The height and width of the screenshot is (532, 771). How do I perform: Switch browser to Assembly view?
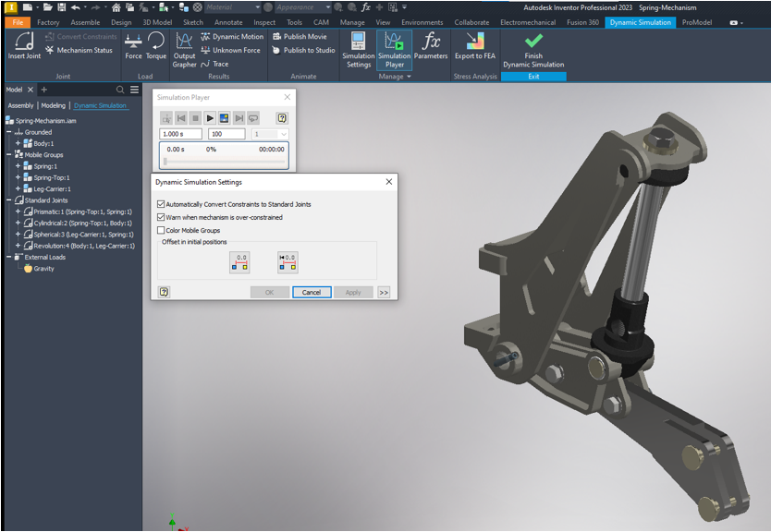[x=20, y=105]
